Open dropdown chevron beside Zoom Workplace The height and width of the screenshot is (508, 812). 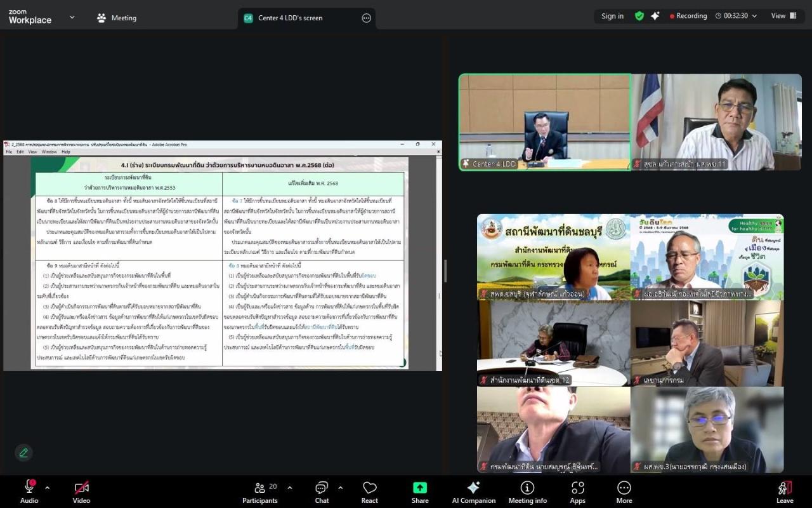coord(72,17)
